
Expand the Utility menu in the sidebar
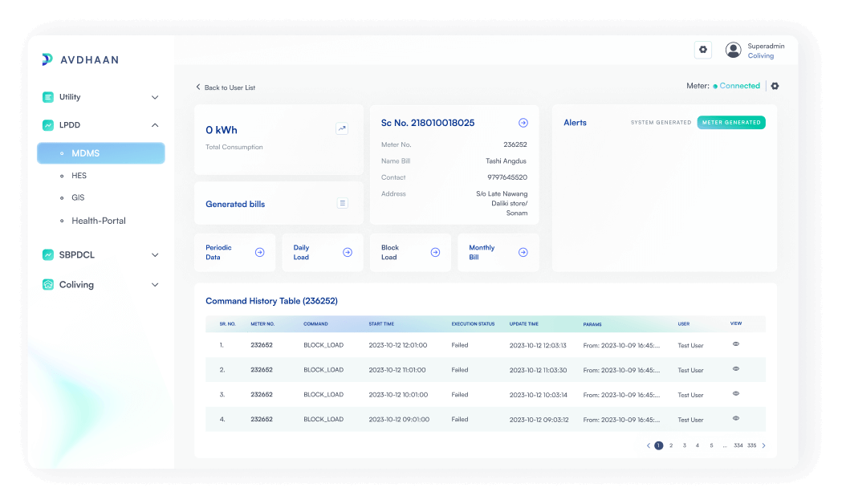154,96
